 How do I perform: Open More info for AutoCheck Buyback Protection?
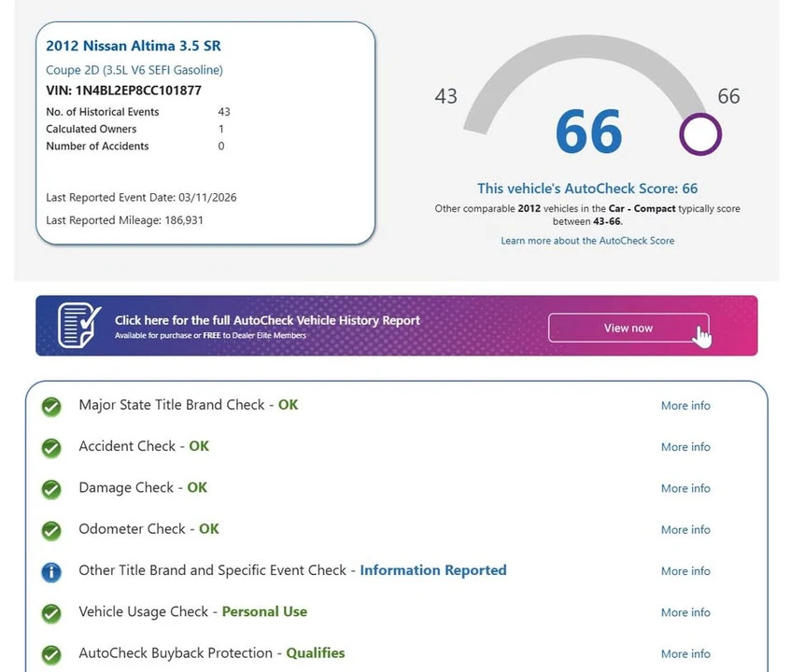(685, 653)
